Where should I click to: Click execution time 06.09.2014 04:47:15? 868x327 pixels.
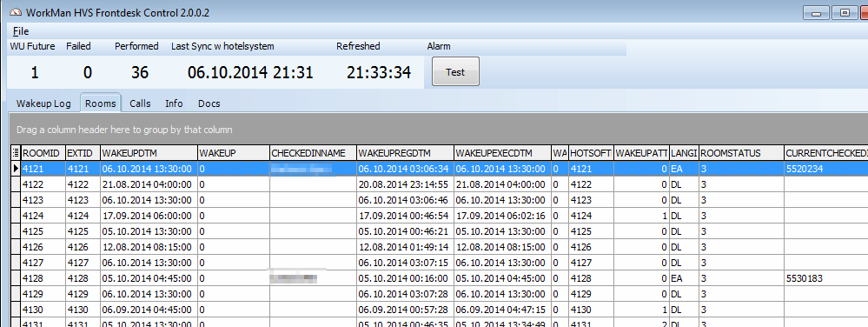coord(503,310)
